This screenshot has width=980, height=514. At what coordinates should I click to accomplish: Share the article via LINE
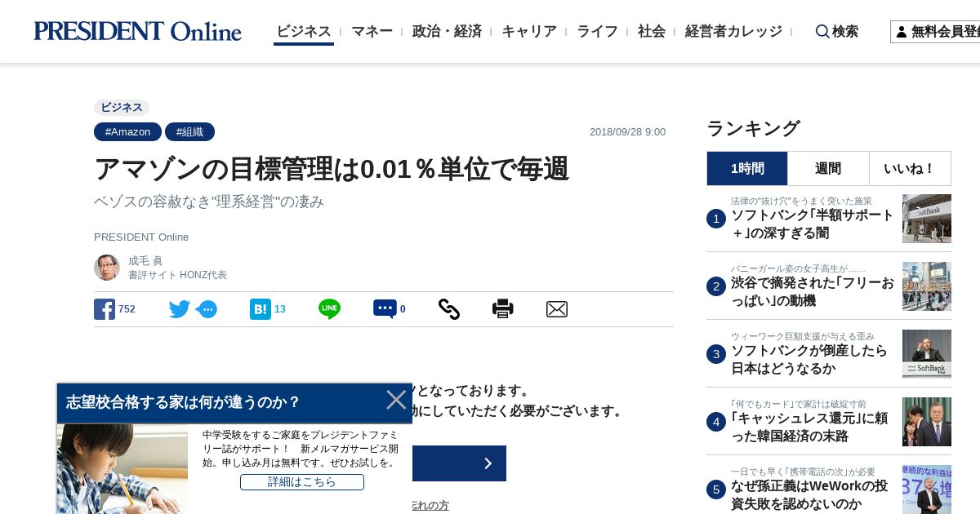click(x=329, y=309)
